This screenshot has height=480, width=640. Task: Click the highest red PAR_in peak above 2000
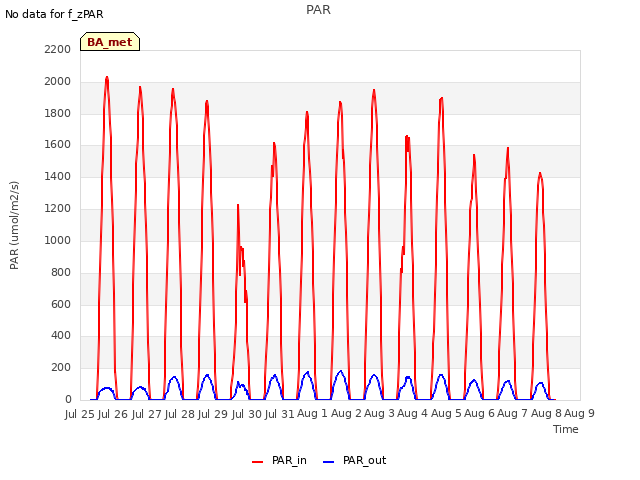[x=107, y=78]
